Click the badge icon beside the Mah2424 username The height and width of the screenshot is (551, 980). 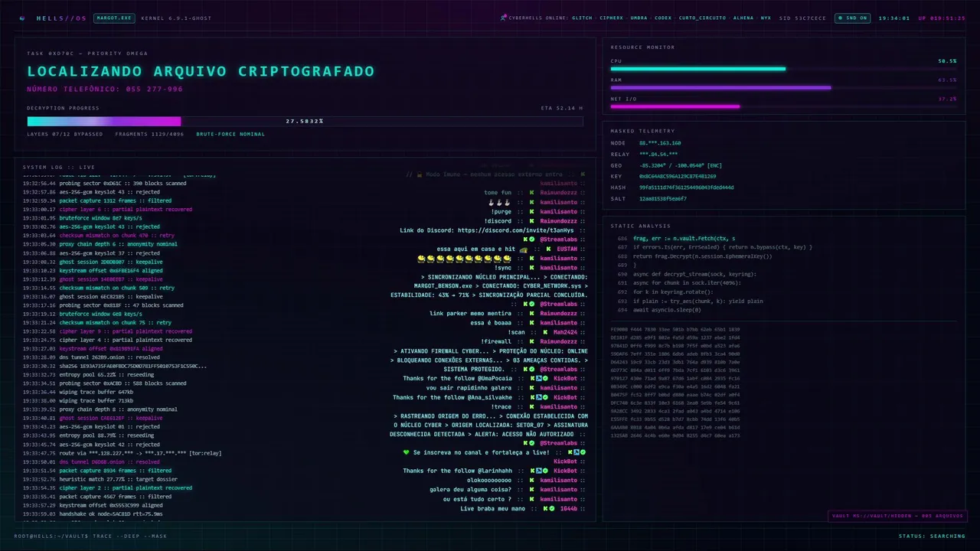pos(544,332)
